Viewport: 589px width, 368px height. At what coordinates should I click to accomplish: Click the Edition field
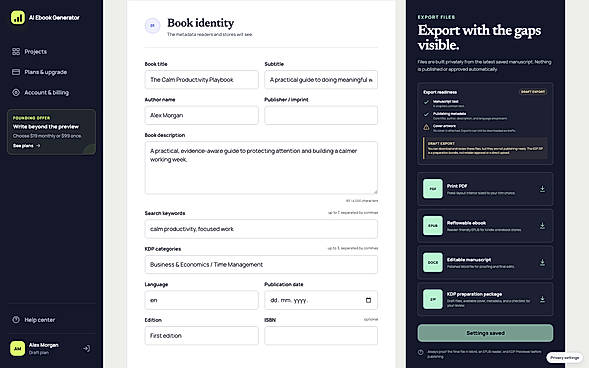(201, 336)
